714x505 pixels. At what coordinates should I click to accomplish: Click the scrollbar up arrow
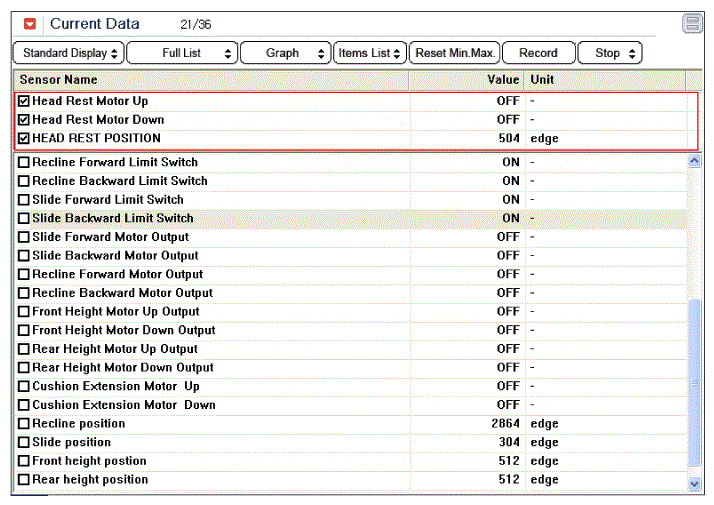pos(694,161)
